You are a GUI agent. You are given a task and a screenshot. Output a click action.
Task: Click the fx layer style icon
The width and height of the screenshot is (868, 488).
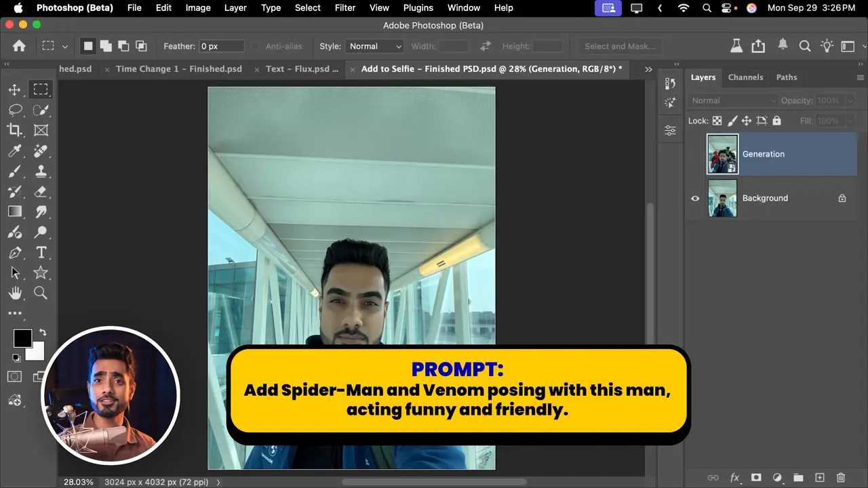click(734, 478)
